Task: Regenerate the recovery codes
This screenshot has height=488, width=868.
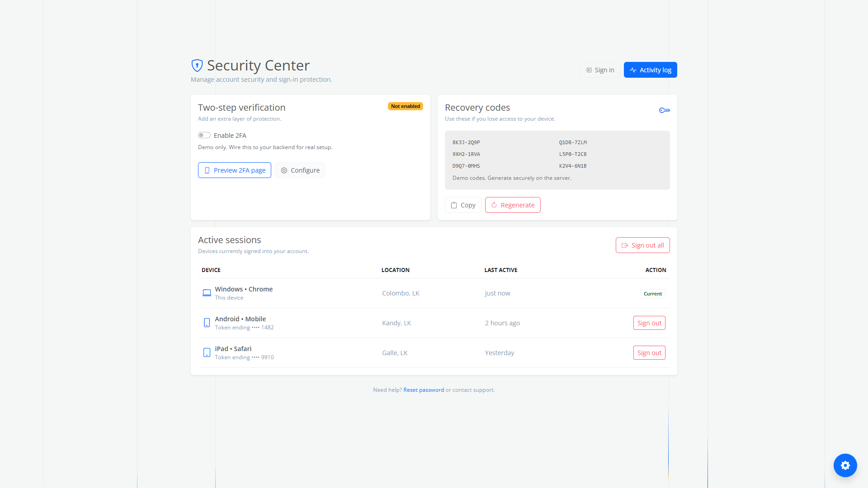Action: [x=513, y=205]
